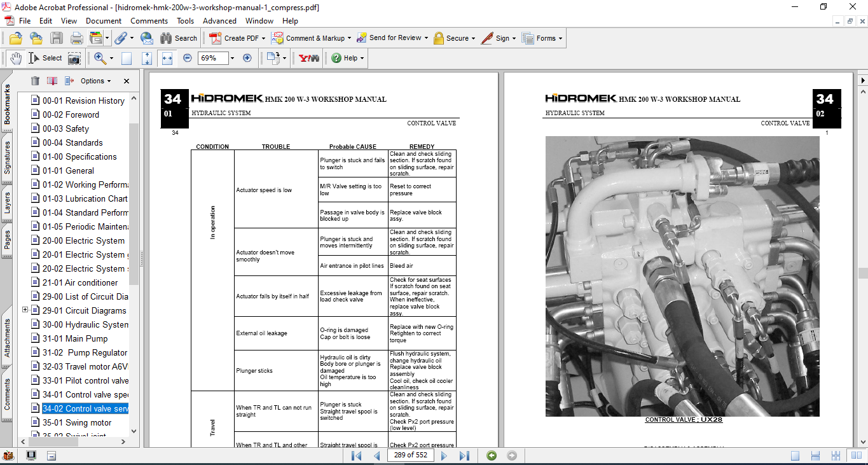Click the Snapshot camera tool

pos(74,58)
